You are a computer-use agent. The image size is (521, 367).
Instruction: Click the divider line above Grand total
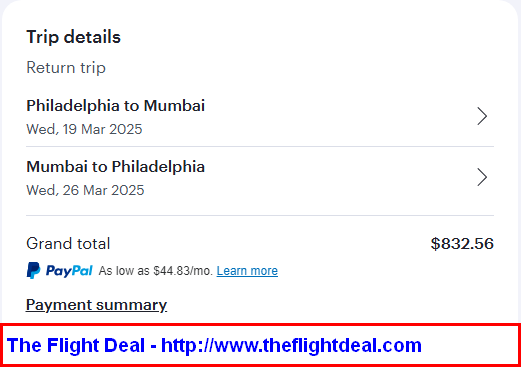[260, 215]
